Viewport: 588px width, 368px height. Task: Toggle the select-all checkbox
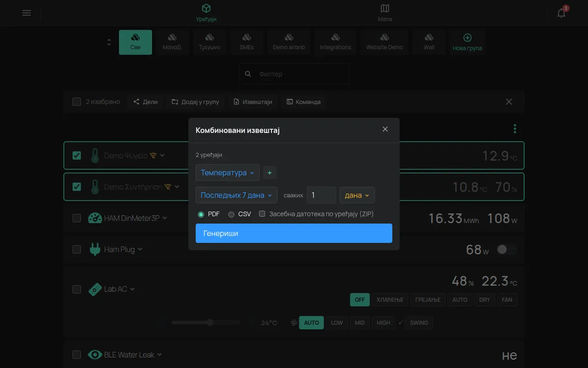tap(77, 102)
